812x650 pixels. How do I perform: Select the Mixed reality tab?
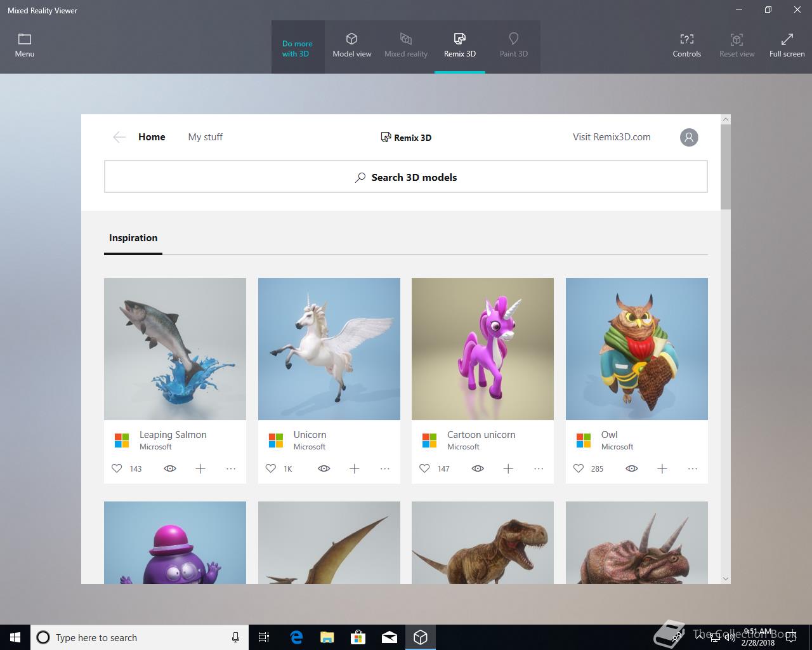pyautogui.click(x=405, y=46)
